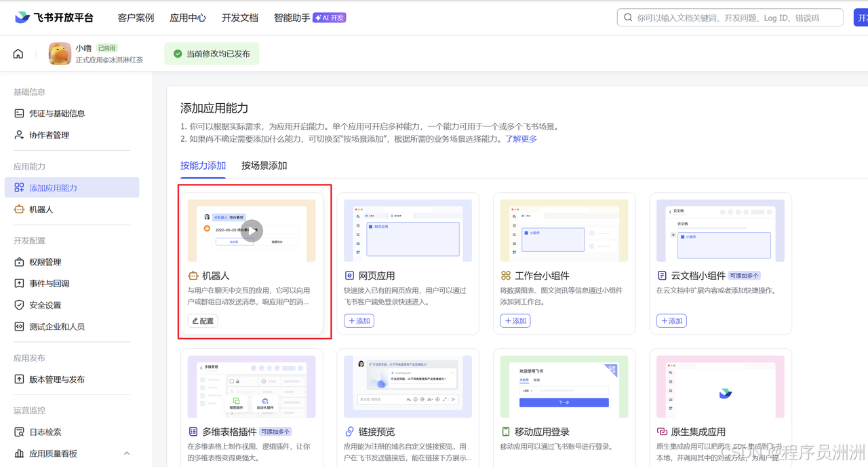868x467 pixels.
Task: Open the 网页应用 preview thumbnail
Action: pyautogui.click(x=408, y=231)
